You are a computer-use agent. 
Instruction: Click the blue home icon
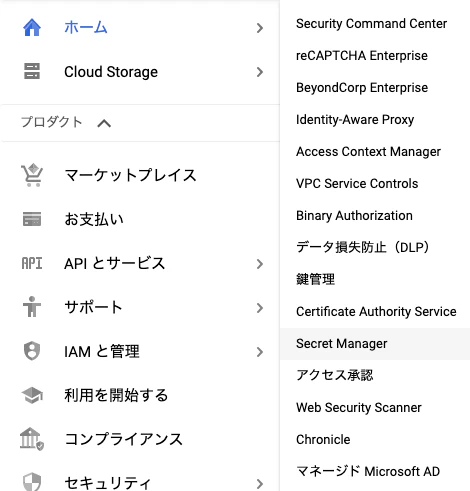[x=32, y=28]
